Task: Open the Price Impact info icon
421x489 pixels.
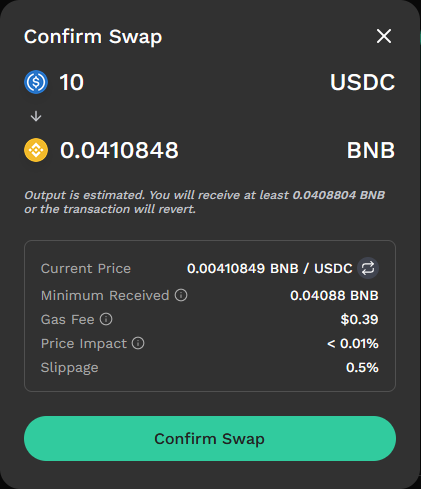Action: click(x=138, y=343)
